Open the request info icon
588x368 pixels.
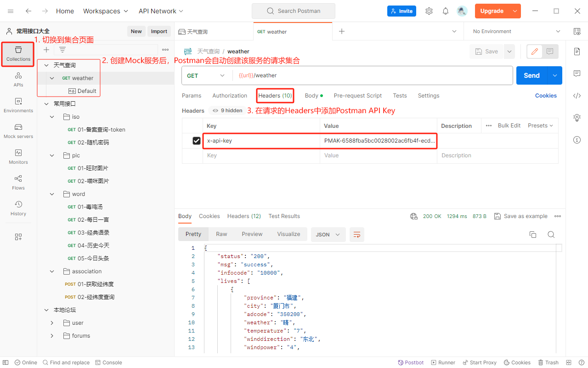point(577,140)
